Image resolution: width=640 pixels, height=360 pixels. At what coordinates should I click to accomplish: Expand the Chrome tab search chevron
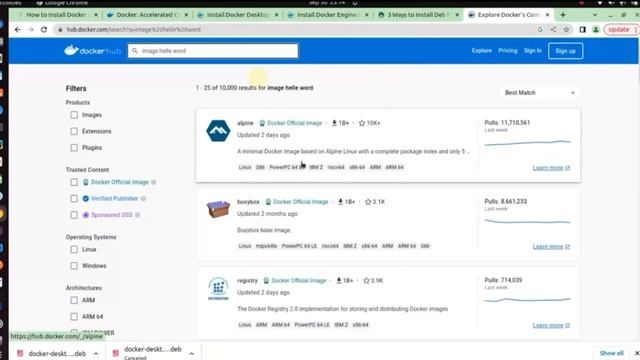(x=595, y=15)
